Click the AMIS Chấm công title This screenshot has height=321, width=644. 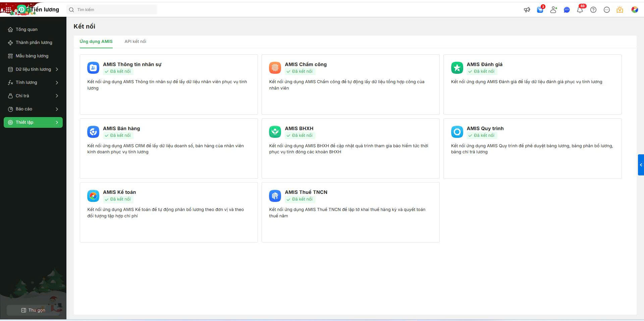306,64
